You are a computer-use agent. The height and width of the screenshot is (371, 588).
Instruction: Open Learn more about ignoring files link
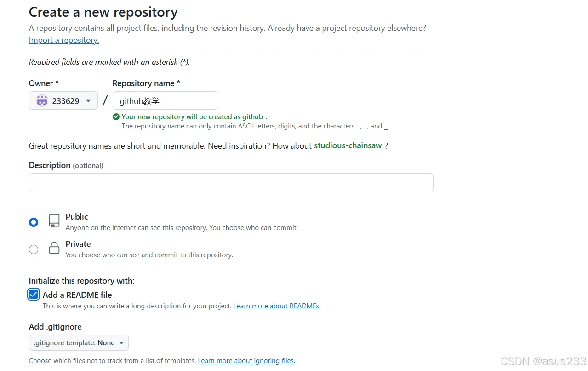pyautogui.click(x=246, y=361)
